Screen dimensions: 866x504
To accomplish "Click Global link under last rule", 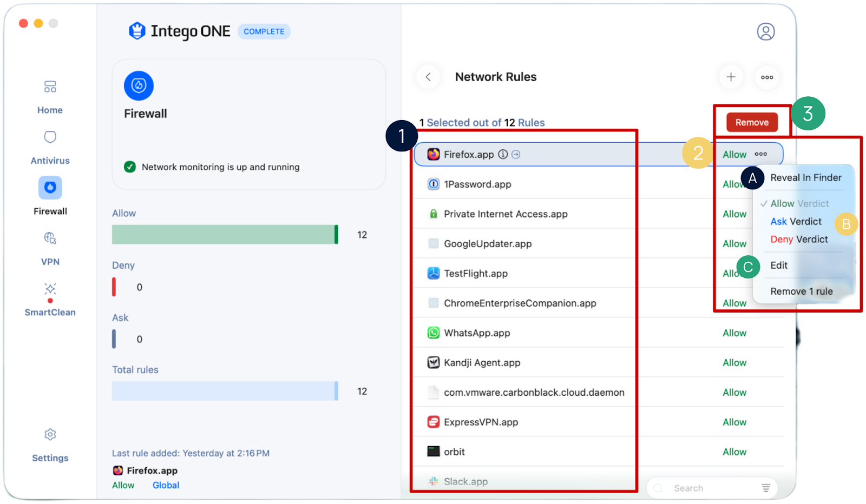I will pos(166,485).
